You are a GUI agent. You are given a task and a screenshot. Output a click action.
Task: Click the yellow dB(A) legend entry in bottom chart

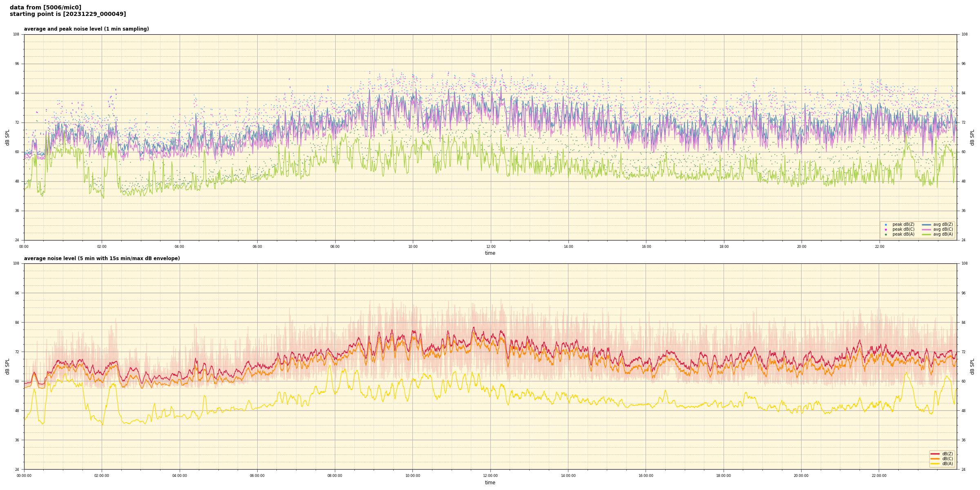[935, 463]
